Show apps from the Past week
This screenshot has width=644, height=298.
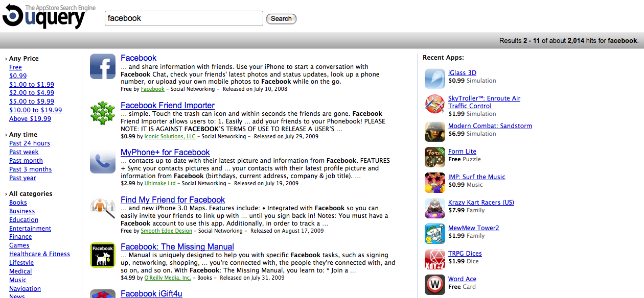(x=24, y=152)
